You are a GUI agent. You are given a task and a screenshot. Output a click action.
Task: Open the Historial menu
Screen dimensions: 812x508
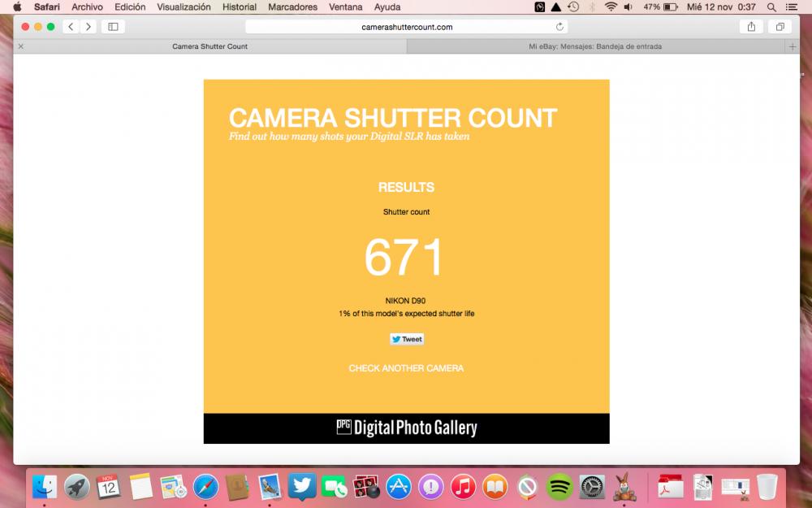click(240, 7)
